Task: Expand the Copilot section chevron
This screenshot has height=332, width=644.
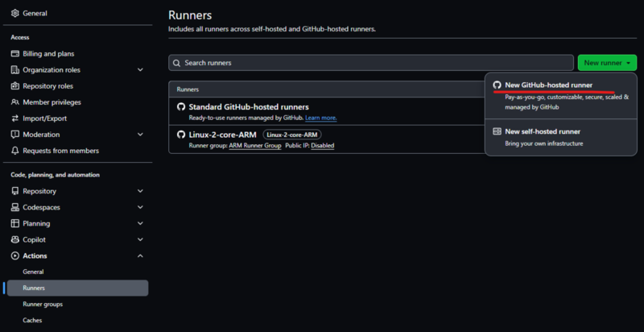Action: pos(140,239)
